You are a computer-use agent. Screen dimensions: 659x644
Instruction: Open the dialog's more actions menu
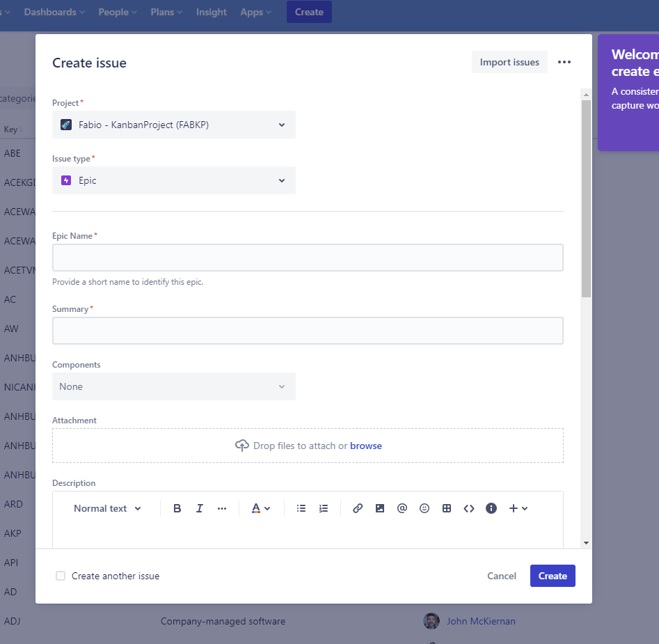(564, 62)
